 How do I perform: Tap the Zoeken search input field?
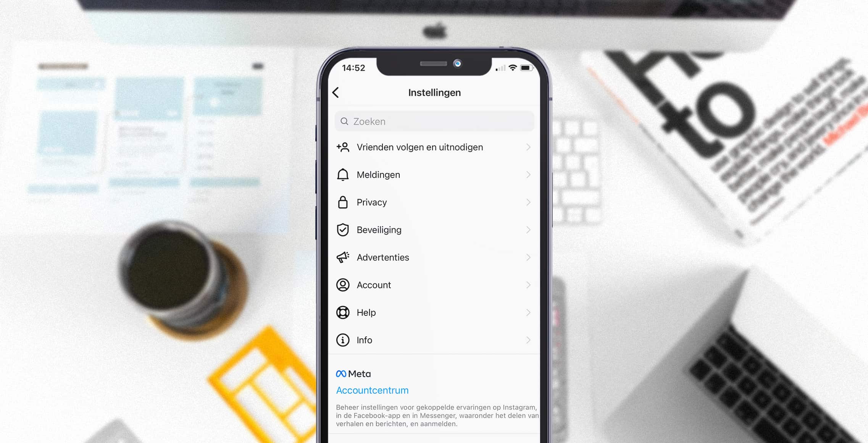pos(435,121)
